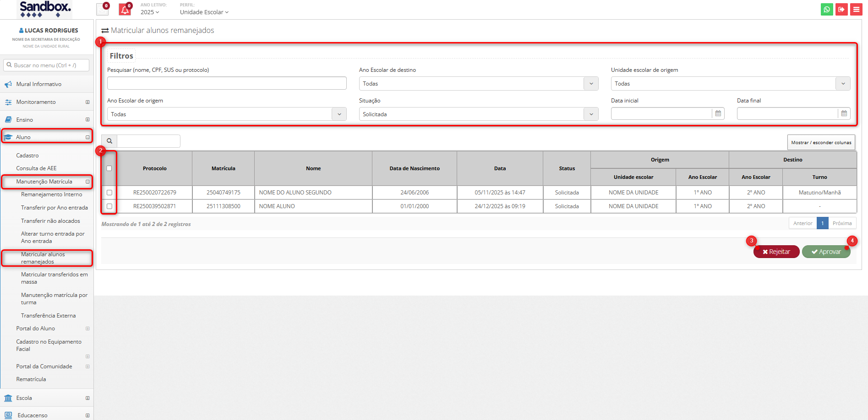Open Remanejamento Interno menu item
868x420 pixels.
tap(51, 194)
